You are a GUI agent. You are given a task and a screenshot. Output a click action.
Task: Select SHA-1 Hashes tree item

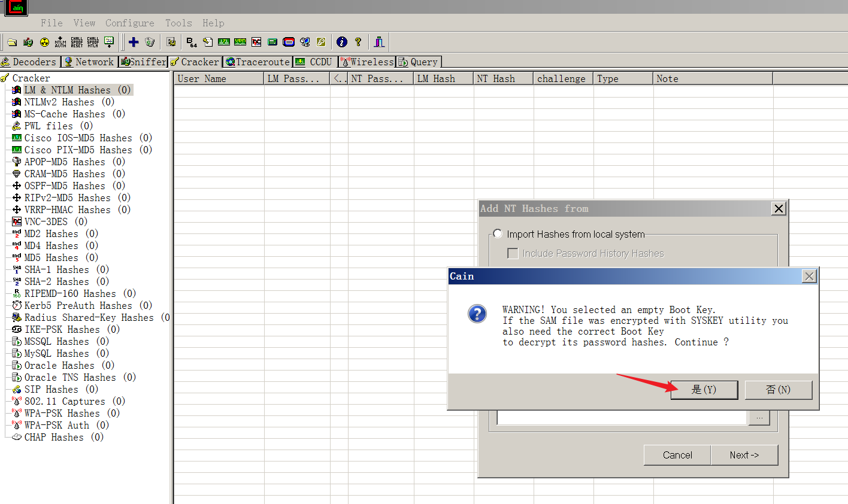(66, 269)
